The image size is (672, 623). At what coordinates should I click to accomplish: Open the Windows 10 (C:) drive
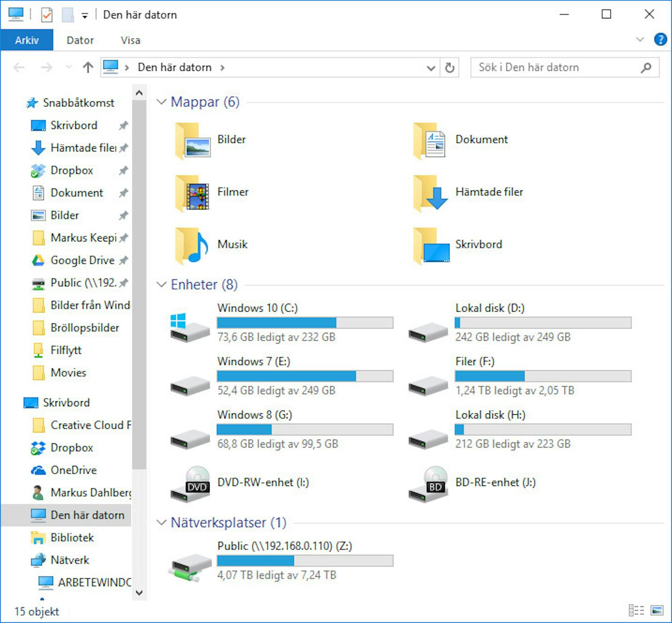(x=258, y=308)
